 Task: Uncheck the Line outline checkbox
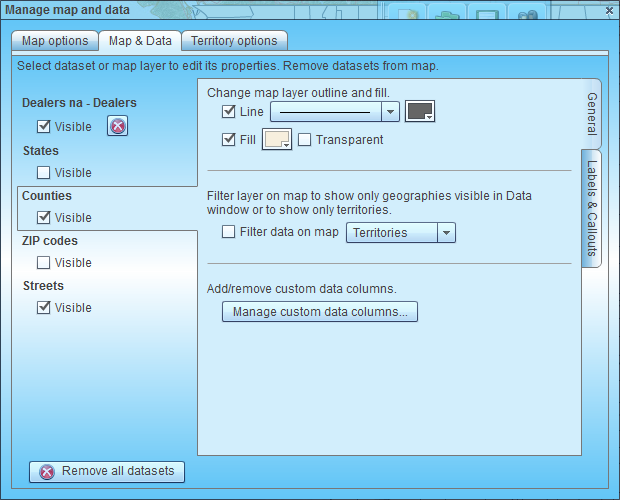(229, 112)
